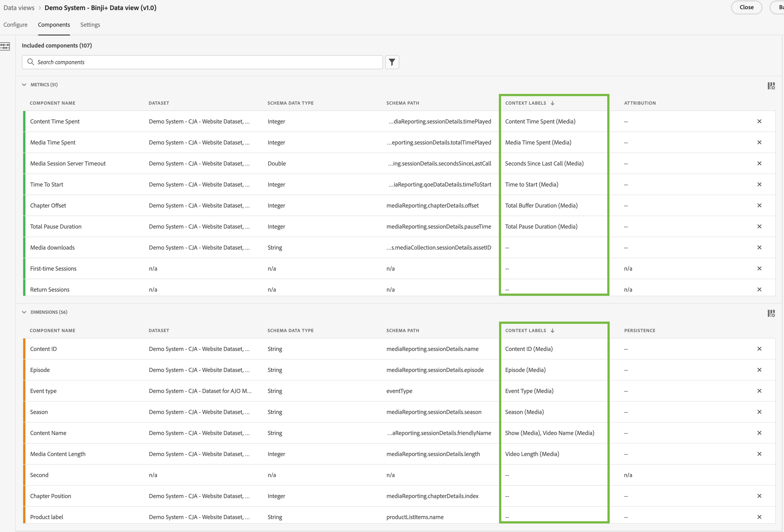
Task: Remove the Time To Start metric
Action: click(759, 185)
